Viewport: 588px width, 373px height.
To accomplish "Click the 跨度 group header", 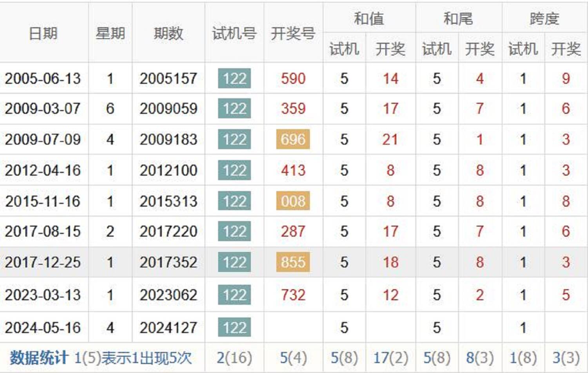I will (x=544, y=18).
